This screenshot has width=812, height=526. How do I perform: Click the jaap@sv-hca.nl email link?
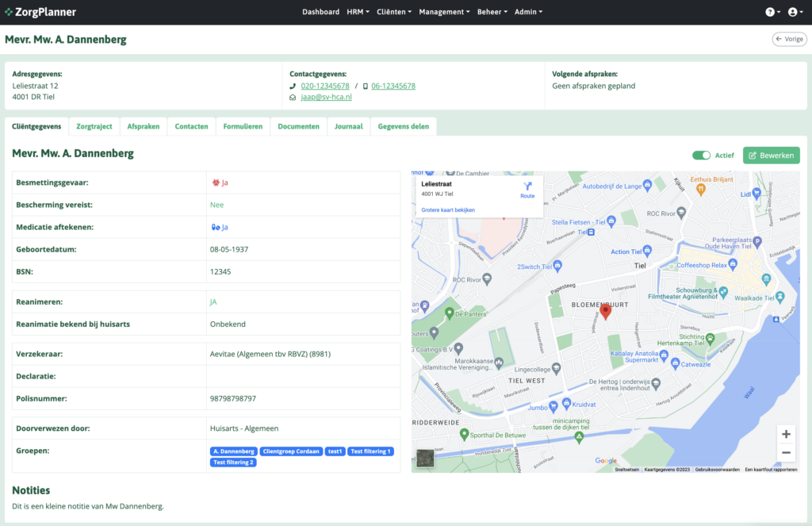[326, 97]
